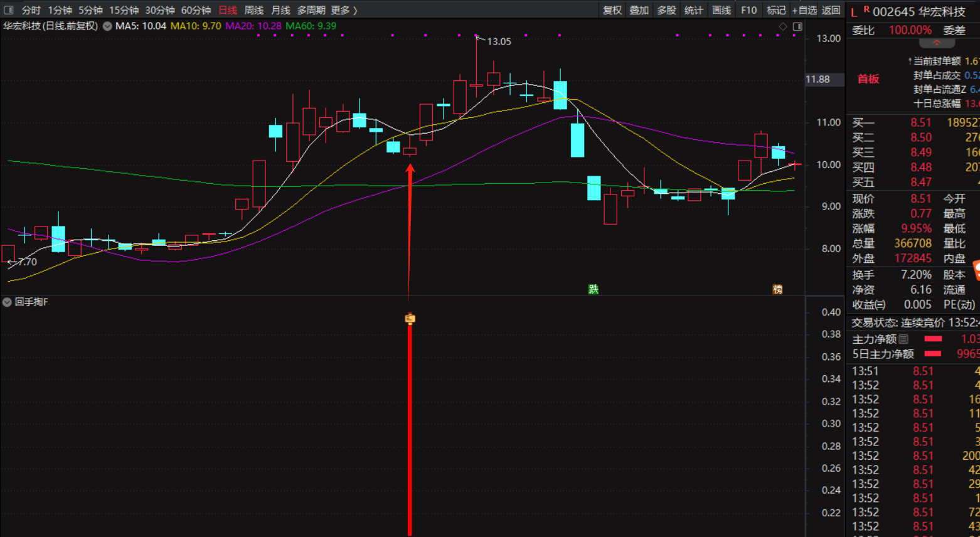Collapse the limit-up info panel chevron
This screenshot has width=980, height=537.
point(937,43)
